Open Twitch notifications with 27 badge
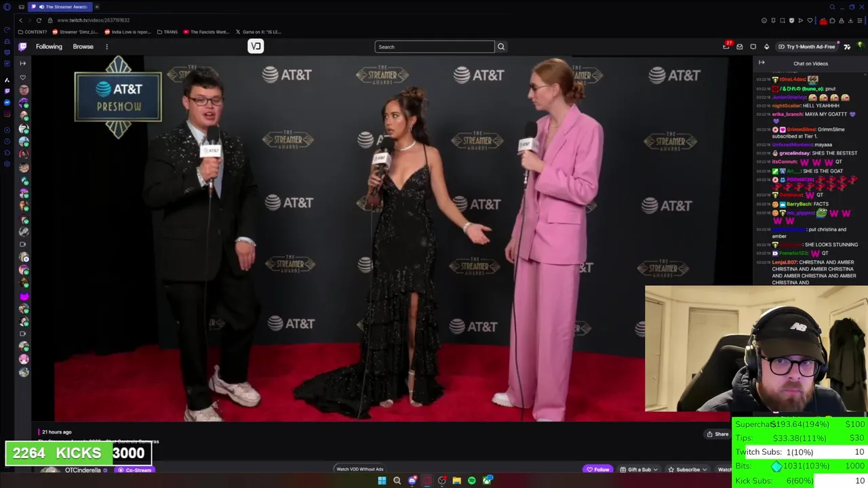The image size is (868, 488). click(726, 46)
